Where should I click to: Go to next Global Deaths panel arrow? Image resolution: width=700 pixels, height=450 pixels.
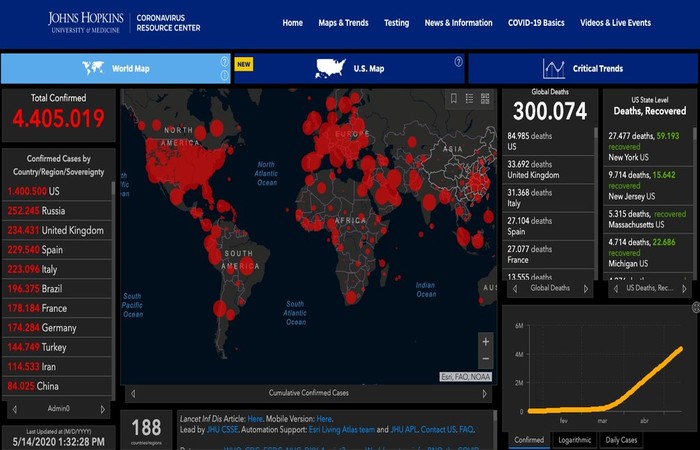tap(586, 289)
